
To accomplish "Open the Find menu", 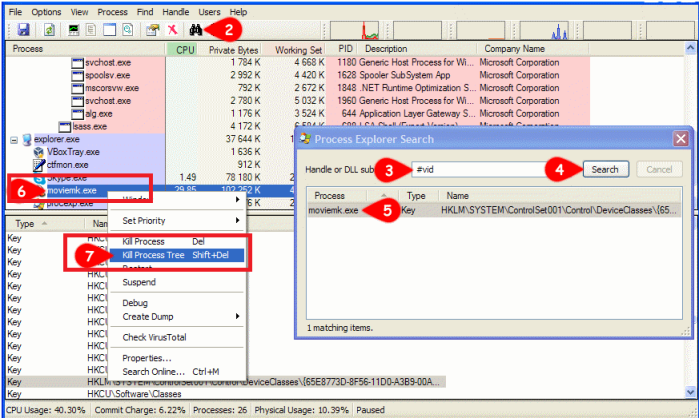I will [145, 12].
